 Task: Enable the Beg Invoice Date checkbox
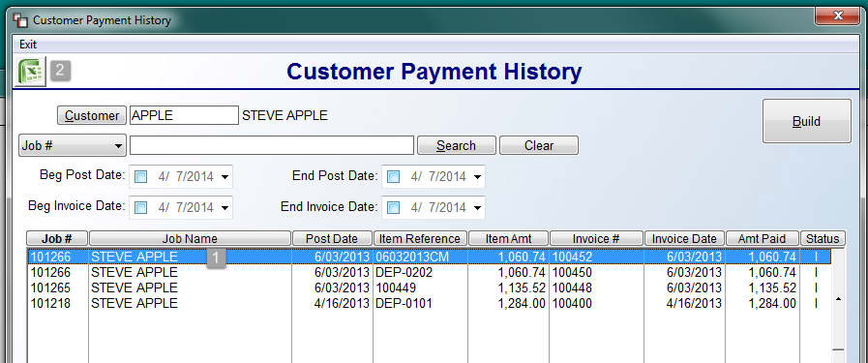pyautogui.click(x=140, y=208)
